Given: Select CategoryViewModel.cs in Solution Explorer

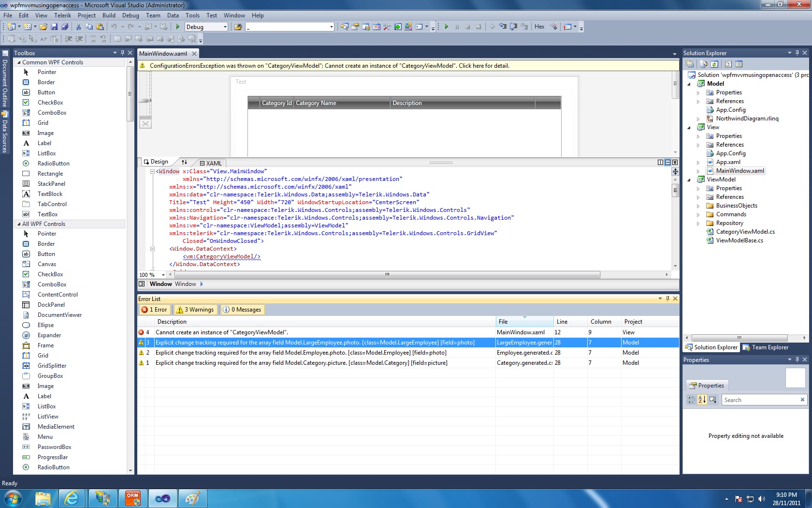Looking at the screenshot, I should click(x=745, y=232).
